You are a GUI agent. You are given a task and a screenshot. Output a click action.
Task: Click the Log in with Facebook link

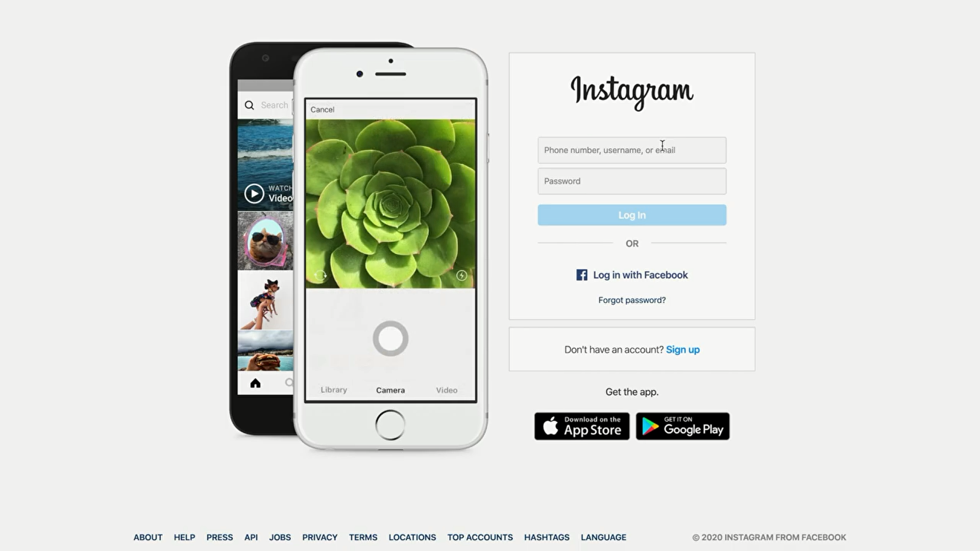click(632, 274)
